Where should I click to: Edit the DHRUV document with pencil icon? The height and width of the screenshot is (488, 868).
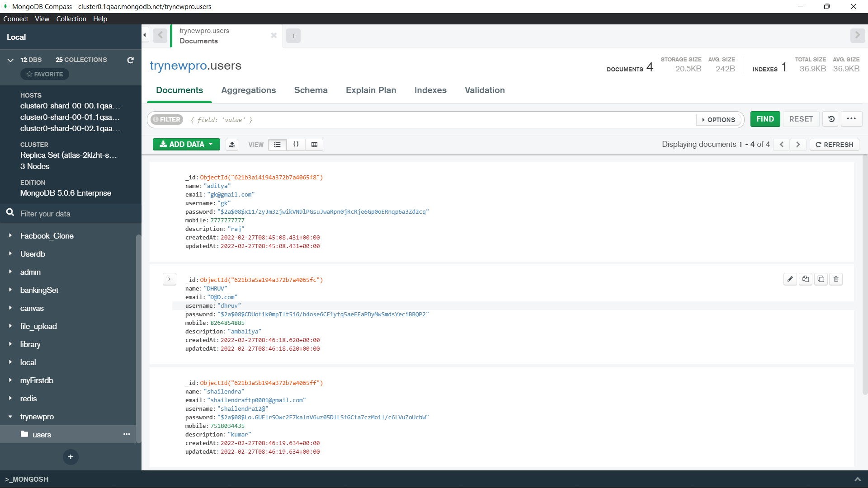click(x=790, y=279)
